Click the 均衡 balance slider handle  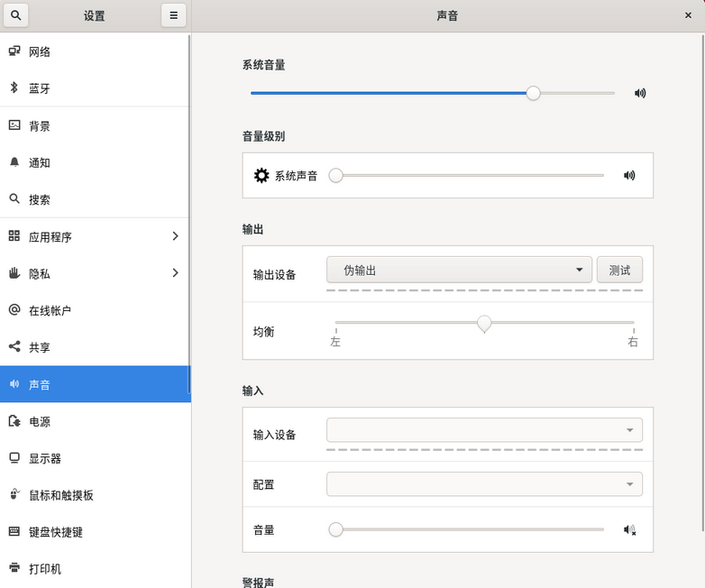(484, 322)
